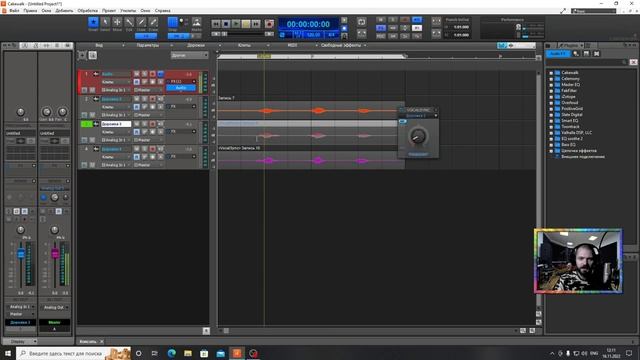Select the Draw tool
This screenshot has height=360, width=640.
[141, 22]
